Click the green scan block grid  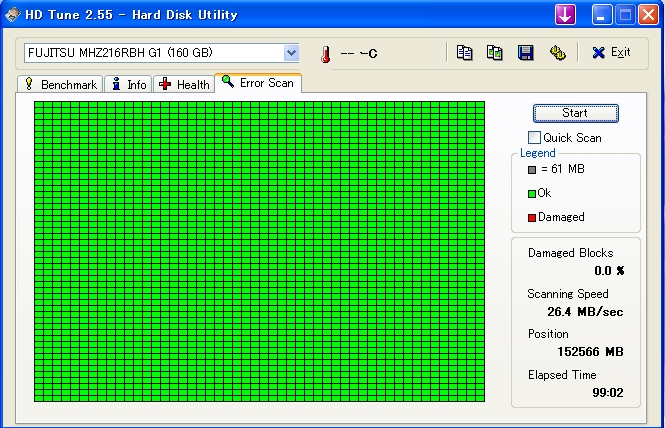click(259, 252)
